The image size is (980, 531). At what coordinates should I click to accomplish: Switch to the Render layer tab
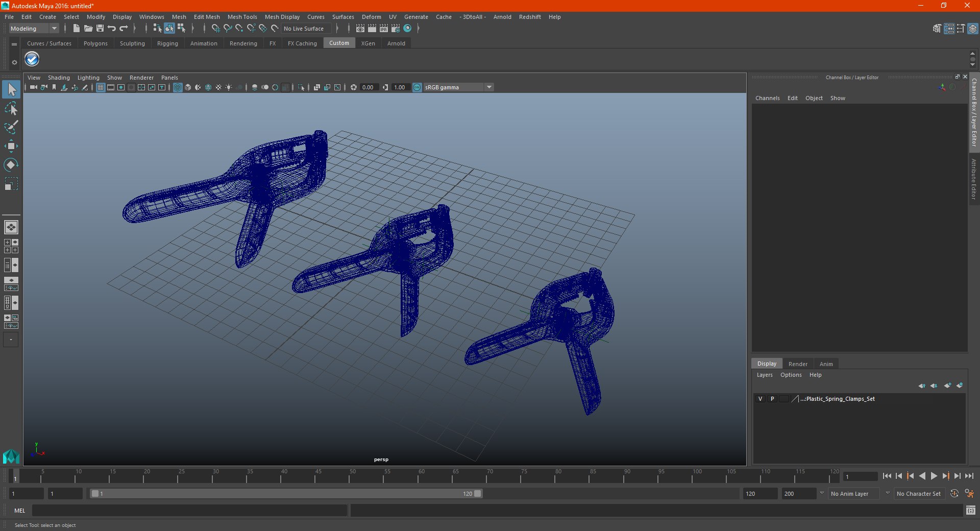tap(797, 364)
